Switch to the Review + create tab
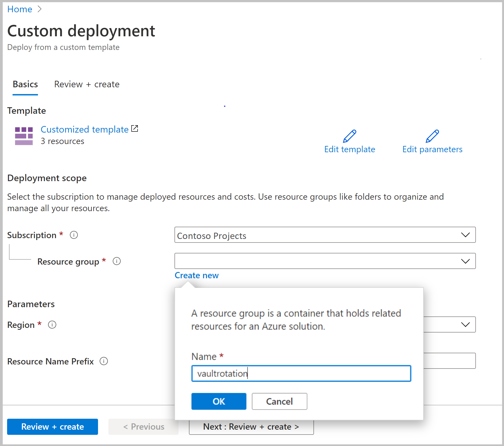Image resolution: width=504 pixels, height=446 pixels. pyautogui.click(x=87, y=84)
